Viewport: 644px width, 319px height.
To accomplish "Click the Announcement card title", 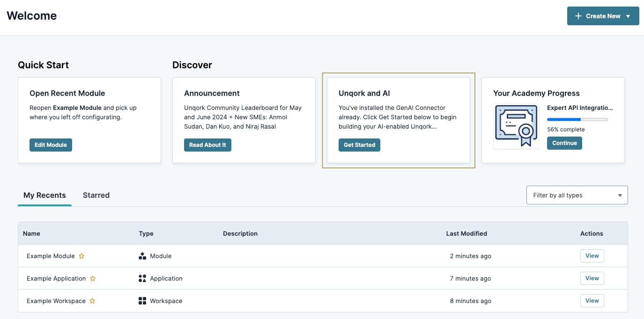I will [212, 93].
